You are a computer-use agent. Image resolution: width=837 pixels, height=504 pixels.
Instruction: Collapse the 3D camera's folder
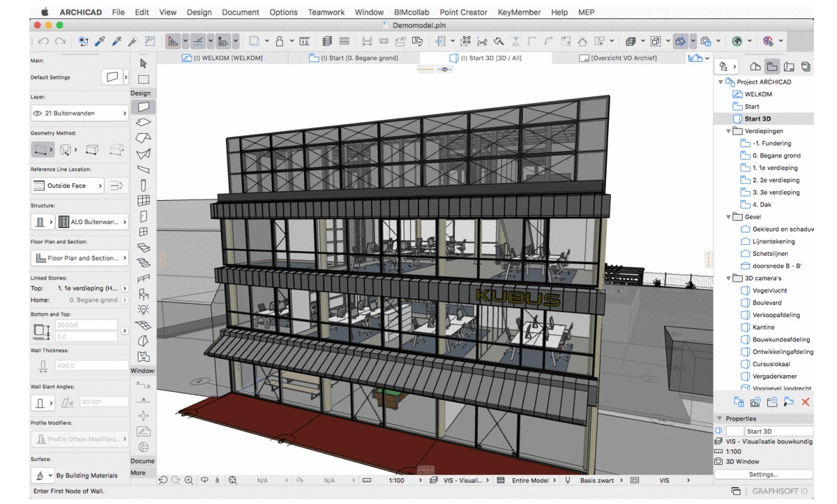(x=730, y=278)
